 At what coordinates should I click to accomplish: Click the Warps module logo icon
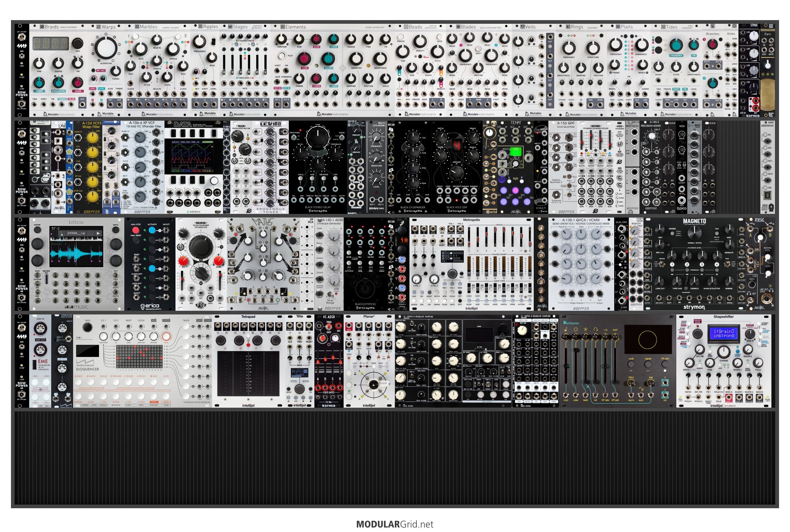(98, 27)
